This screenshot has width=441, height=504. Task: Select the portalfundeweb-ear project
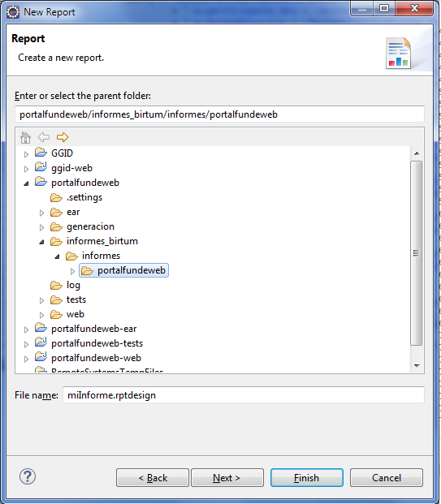pos(93,329)
